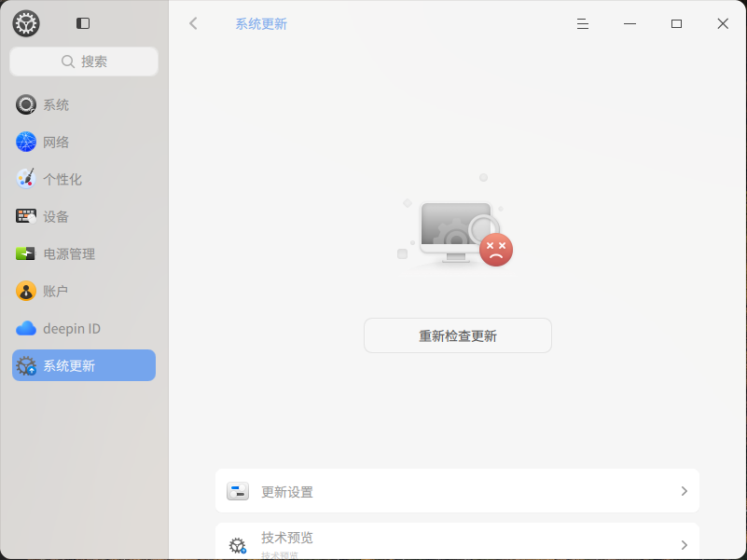
Task: Open 电源管理 in the sidebar
Action: click(84, 253)
